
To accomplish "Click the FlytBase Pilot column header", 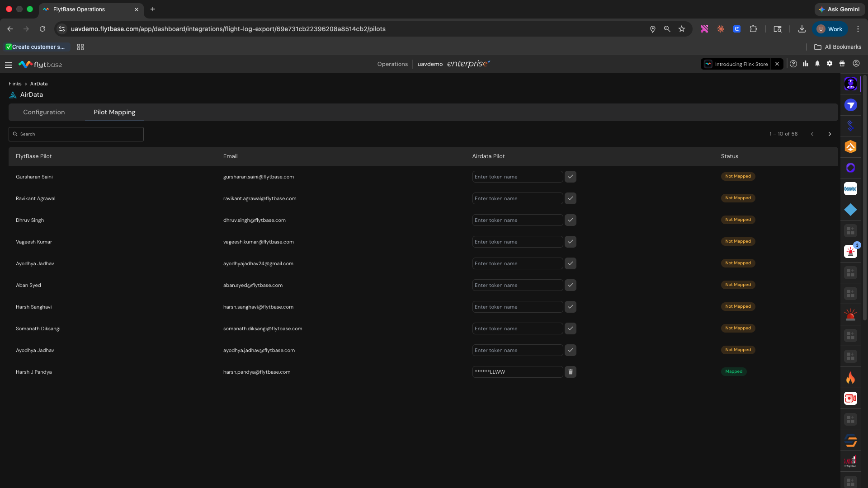I will pos(34,156).
